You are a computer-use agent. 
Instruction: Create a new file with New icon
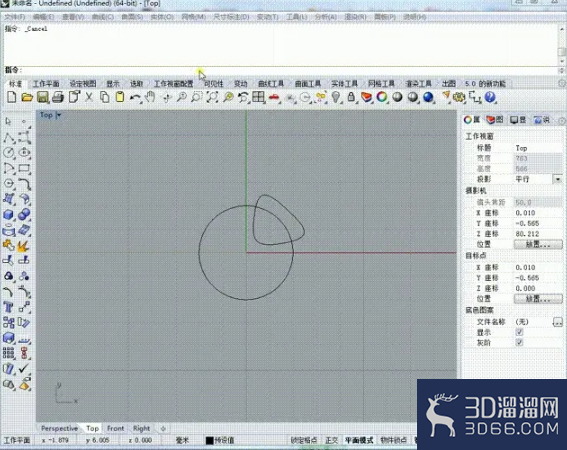(x=12, y=97)
